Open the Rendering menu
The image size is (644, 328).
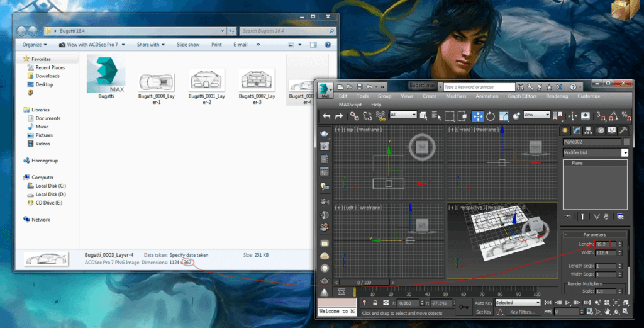[557, 96]
